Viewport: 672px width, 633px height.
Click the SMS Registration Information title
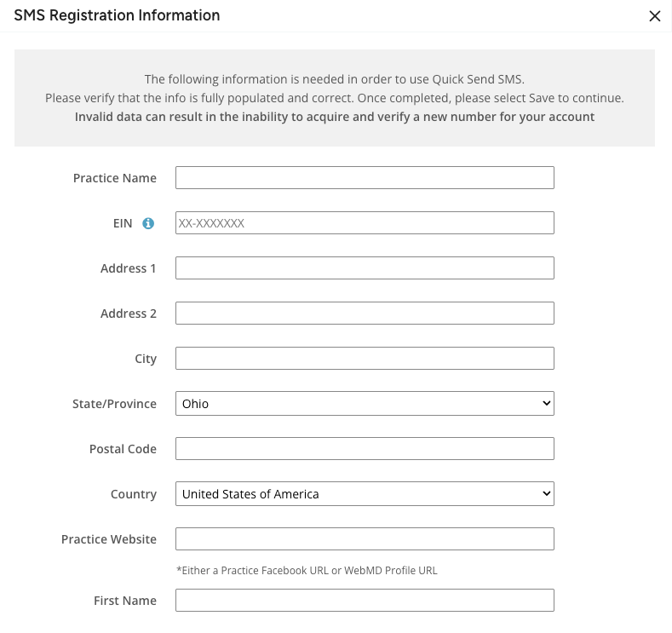[117, 15]
